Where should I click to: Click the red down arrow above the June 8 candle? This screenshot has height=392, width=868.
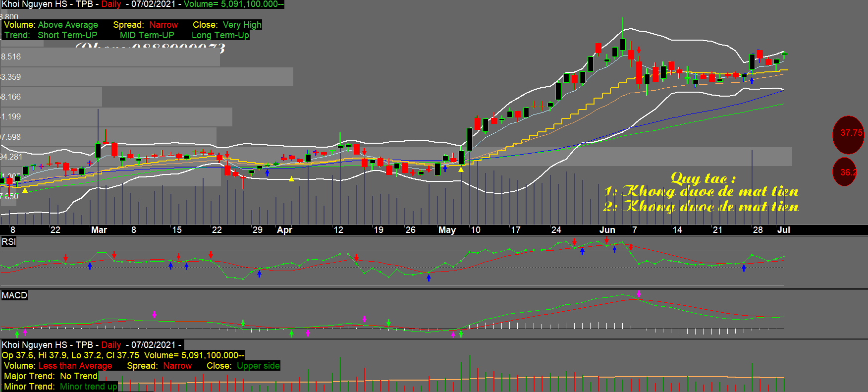click(x=639, y=50)
